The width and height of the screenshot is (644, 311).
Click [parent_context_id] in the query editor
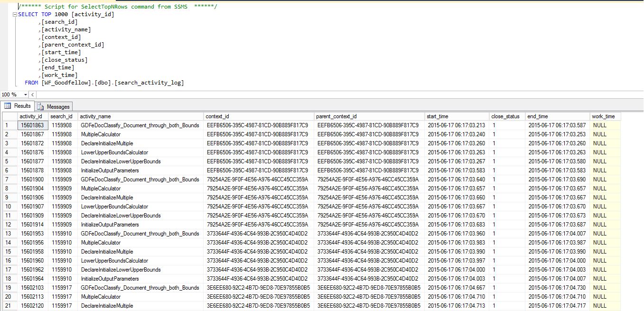73,45
